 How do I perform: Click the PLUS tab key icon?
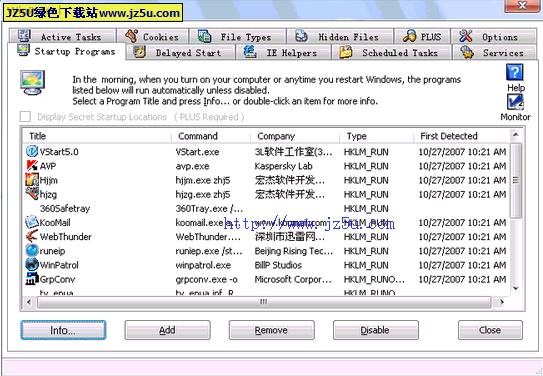point(409,36)
